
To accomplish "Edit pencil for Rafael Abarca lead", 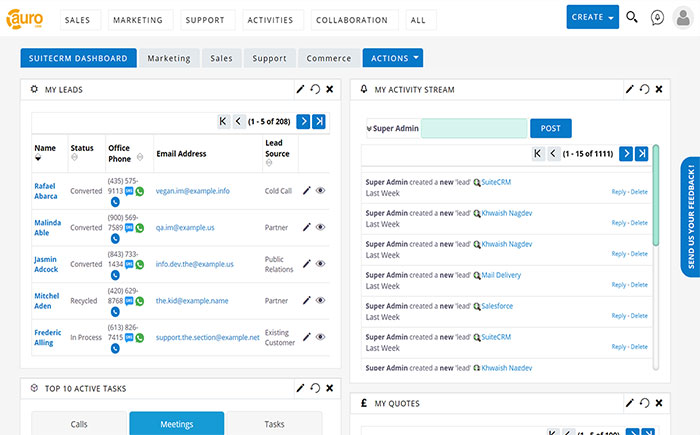I will [x=306, y=191].
